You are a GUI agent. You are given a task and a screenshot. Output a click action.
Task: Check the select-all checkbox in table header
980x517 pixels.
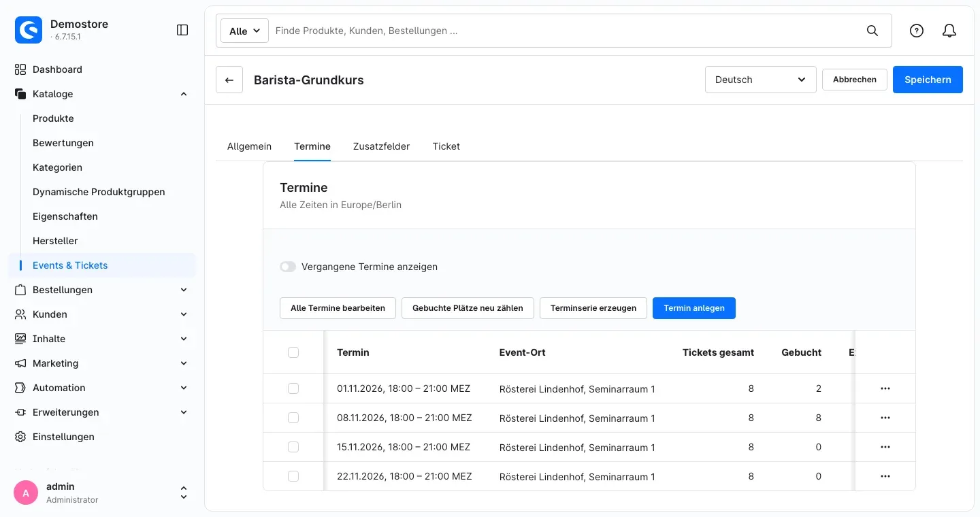293,352
